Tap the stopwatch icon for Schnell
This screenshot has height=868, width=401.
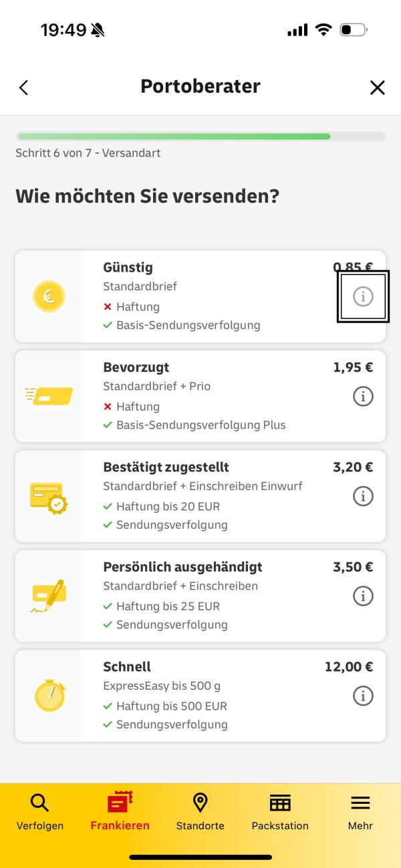pyautogui.click(x=49, y=695)
